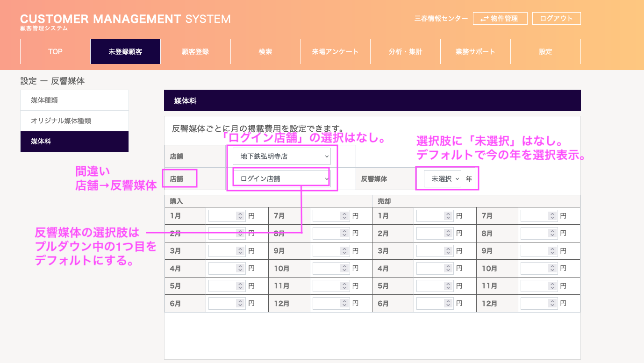Go to the 検索 tab
644x363 pixels.
tap(265, 52)
